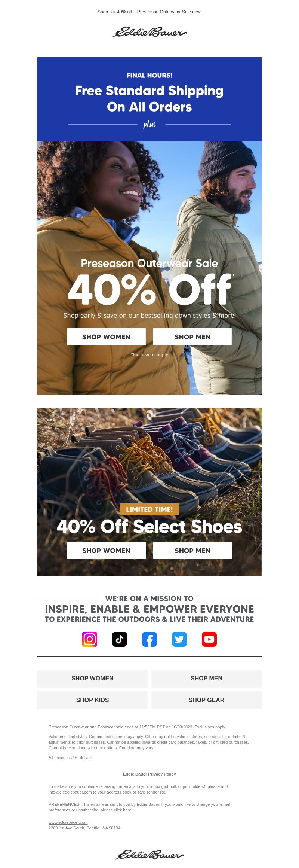Shop Men in the Select Shoes banner
The width and height of the screenshot is (299, 868).
click(x=192, y=551)
